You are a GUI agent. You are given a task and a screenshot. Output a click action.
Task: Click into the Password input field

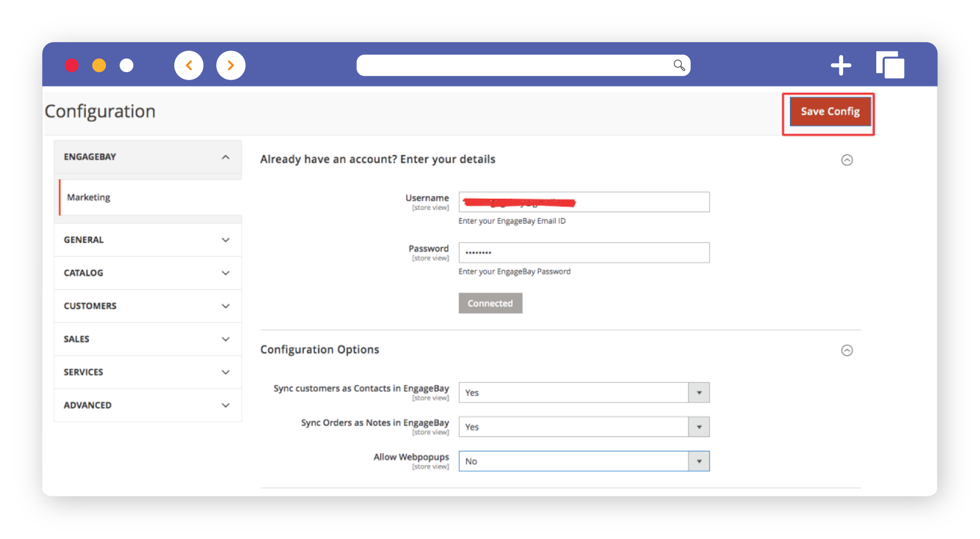tap(583, 253)
